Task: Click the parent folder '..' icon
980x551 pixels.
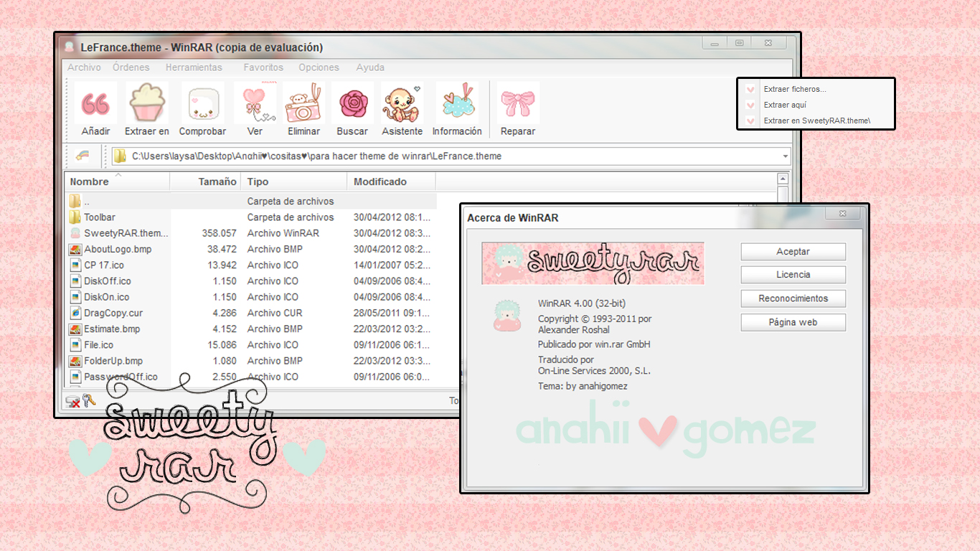Action: (75, 201)
